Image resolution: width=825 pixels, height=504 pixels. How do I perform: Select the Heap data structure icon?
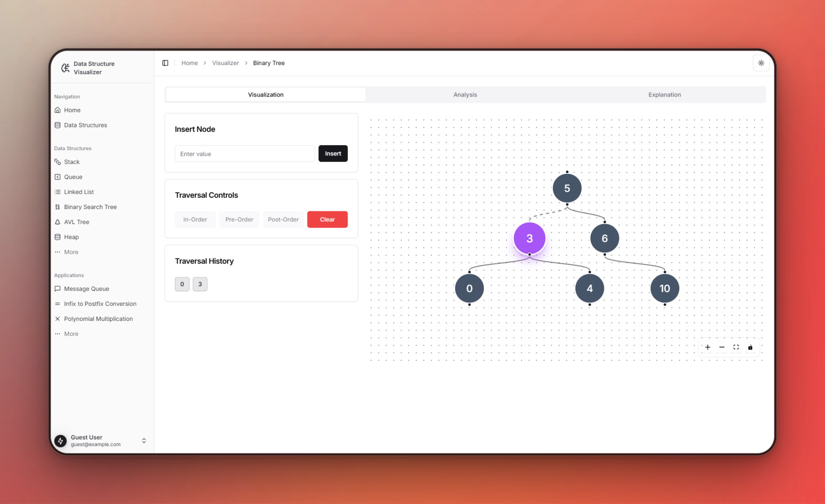pyautogui.click(x=58, y=237)
